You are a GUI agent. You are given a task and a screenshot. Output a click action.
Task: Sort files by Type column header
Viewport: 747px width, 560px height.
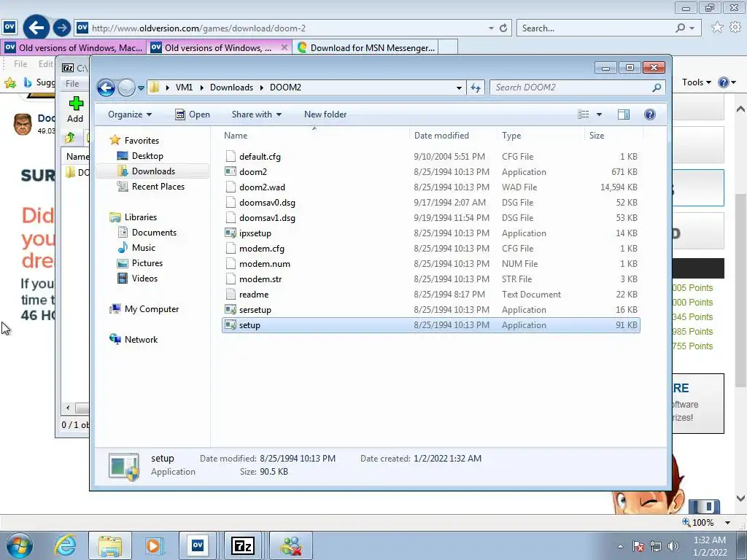click(x=541, y=136)
